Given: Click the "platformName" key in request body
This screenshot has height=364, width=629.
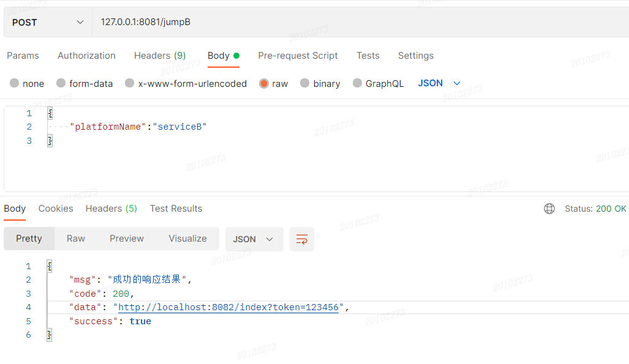Looking at the screenshot, I should tap(108, 127).
